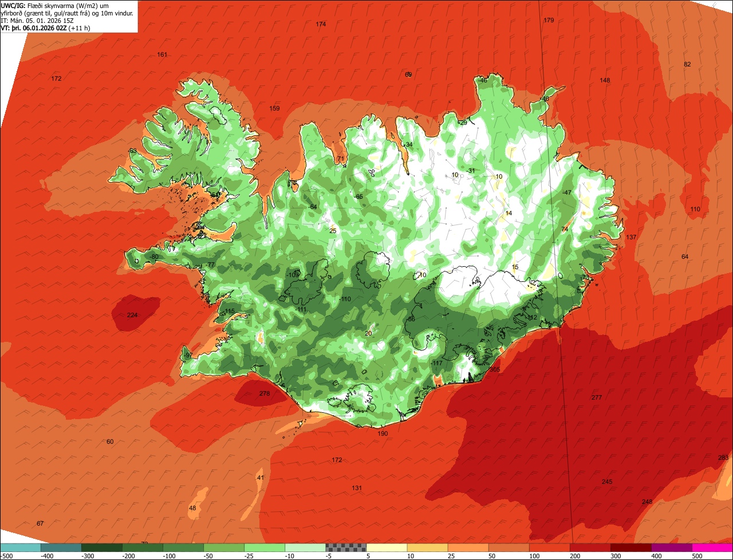Viewport: 733px width, 560px height.
Task: Click the '-50' legend scale label
Action: click(210, 556)
